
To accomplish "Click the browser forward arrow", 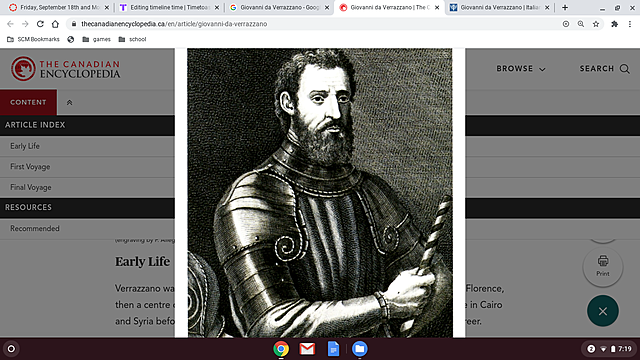I will pyautogui.click(x=25, y=24).
